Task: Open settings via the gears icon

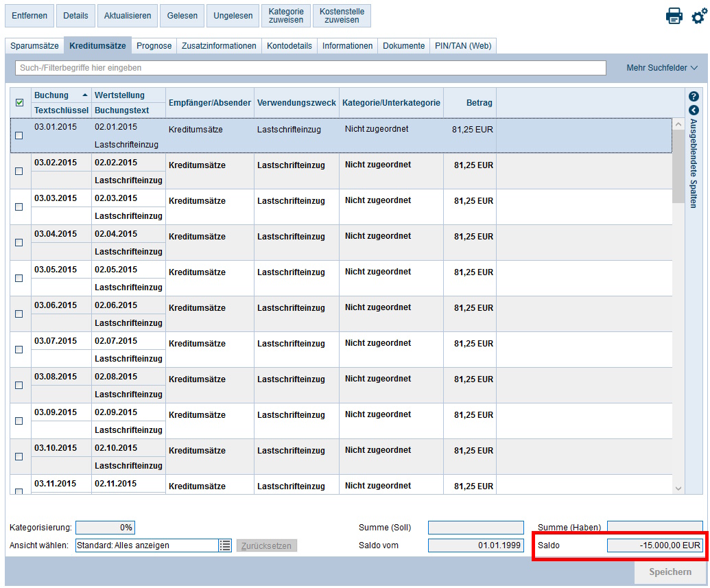Action: click(x=699, y=16)
